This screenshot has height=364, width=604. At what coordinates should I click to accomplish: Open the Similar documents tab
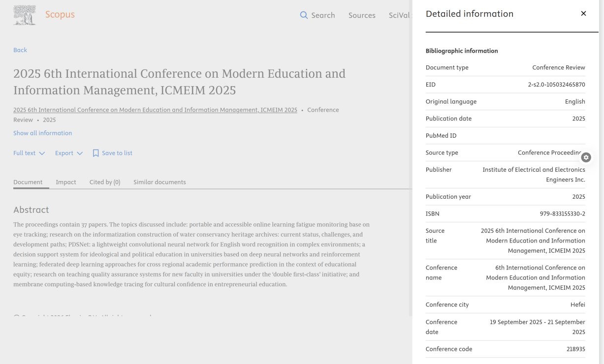[159, 182]
